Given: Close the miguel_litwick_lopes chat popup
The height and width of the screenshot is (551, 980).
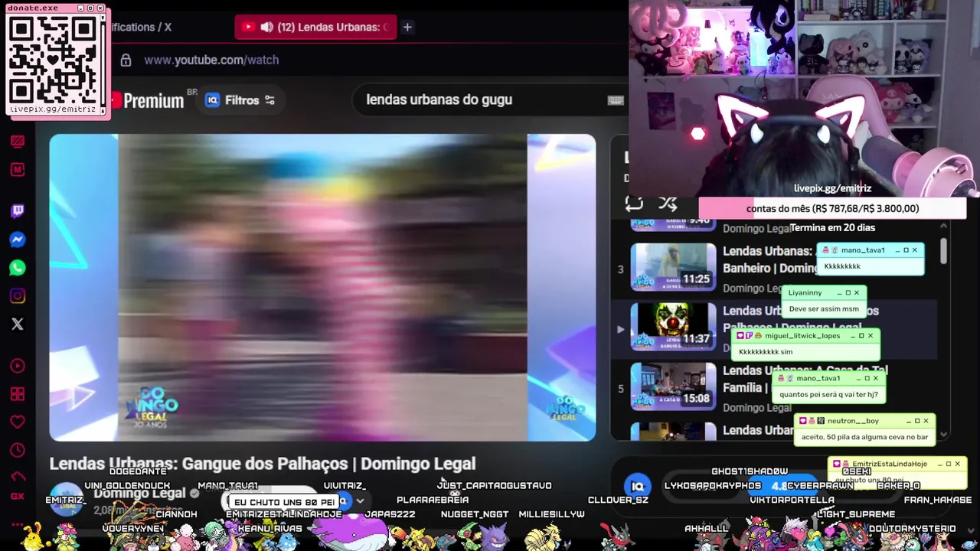Looking at the screenshot, I should point(870,335).
